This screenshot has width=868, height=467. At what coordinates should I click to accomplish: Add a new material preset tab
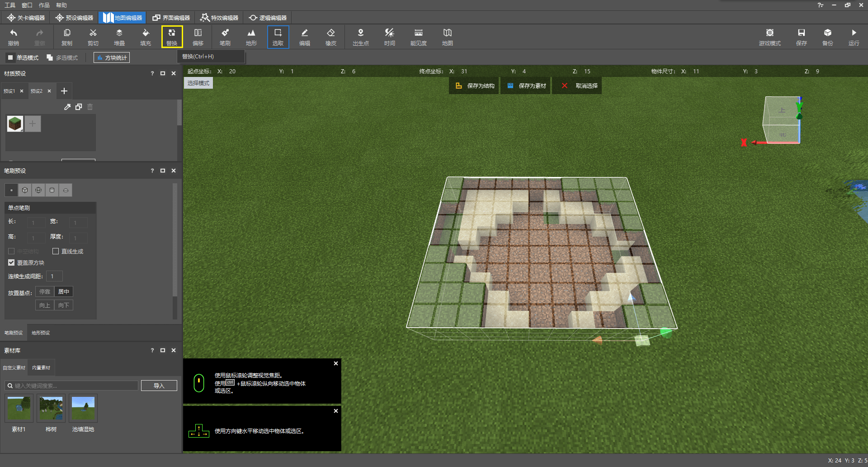point(64,91)
